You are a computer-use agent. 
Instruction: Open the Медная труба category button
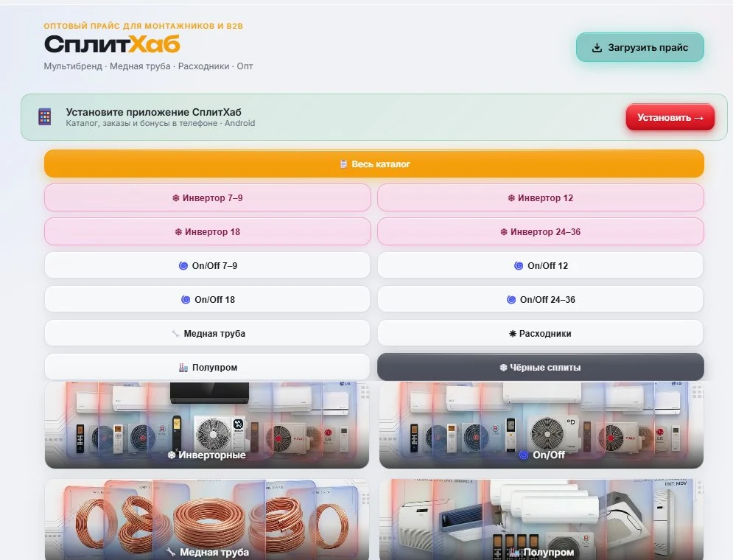click(208, 333)
